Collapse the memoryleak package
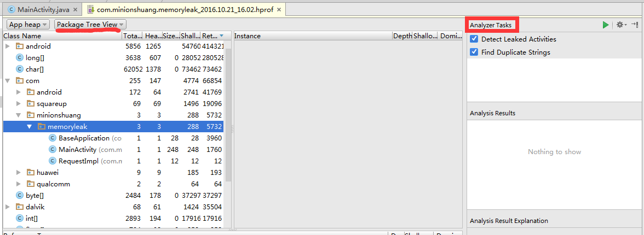The height and width of the screenshot is (235, 644). click(29, 127)
